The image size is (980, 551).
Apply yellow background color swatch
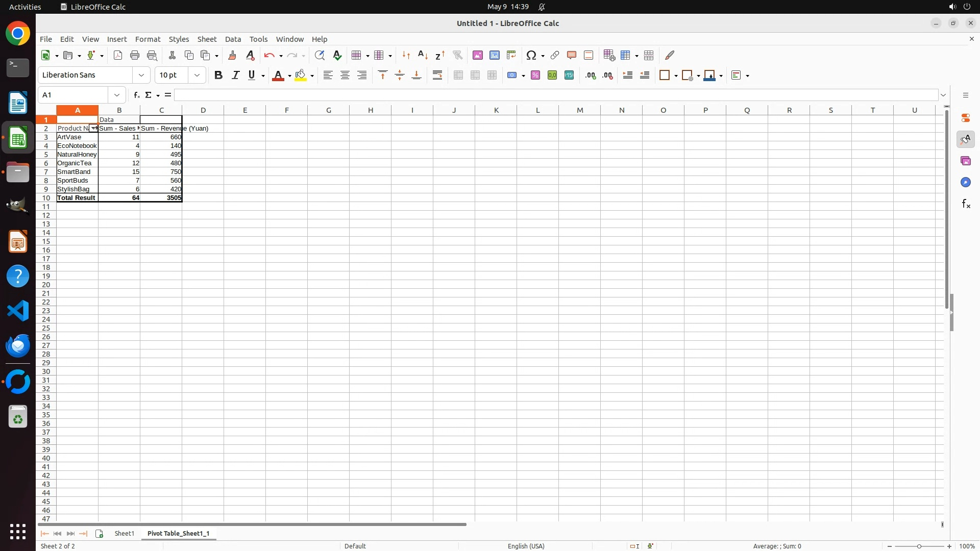[301, 76]
